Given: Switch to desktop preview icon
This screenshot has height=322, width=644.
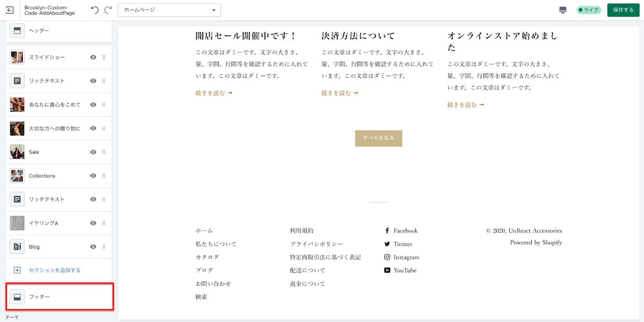Looking at the screenshot, I should click(x=563, y=10).
